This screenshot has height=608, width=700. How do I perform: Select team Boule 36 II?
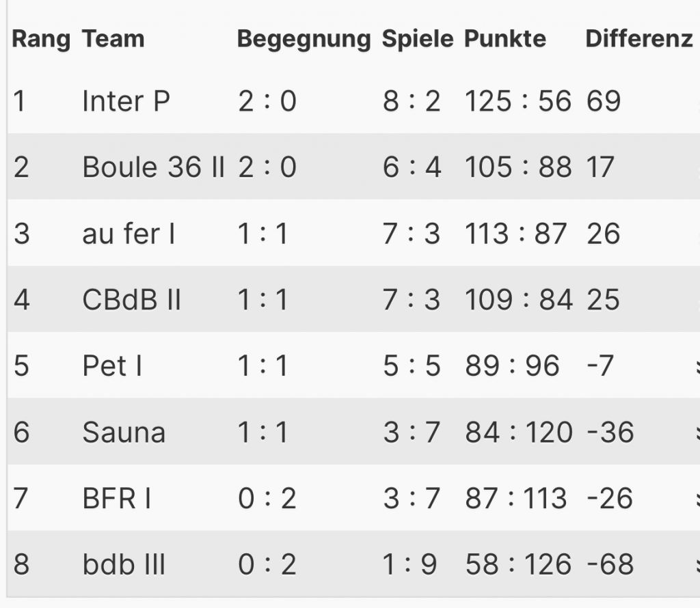[x=153, y=167]
